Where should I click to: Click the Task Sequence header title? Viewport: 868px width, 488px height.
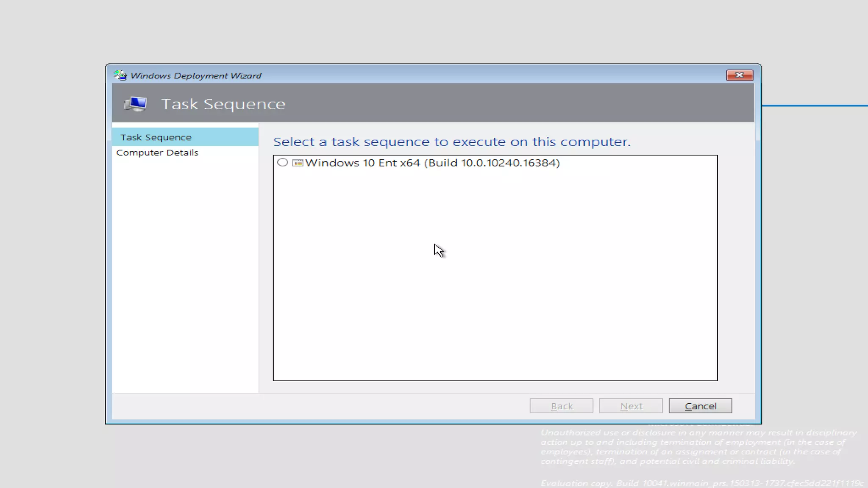pyautogui.click(x=223, y=104)
